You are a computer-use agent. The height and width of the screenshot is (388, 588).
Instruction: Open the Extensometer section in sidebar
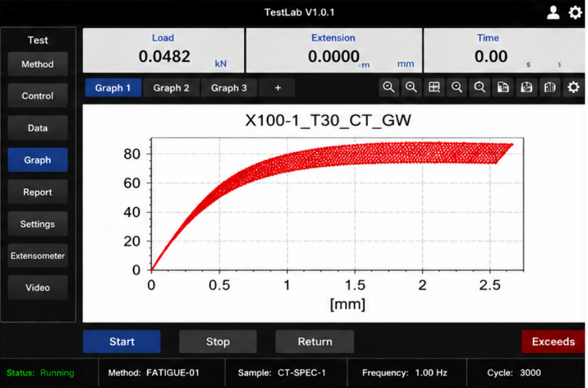37,256
